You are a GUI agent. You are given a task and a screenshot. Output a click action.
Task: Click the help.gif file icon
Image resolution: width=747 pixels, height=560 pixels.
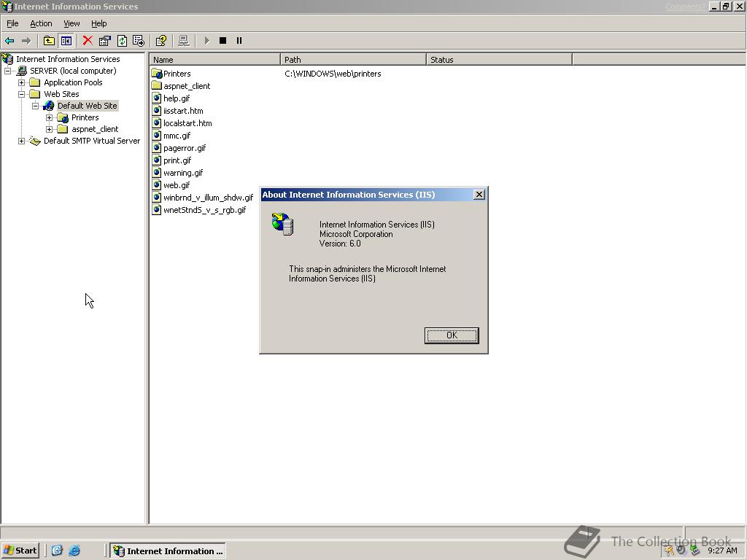point(156,98)
